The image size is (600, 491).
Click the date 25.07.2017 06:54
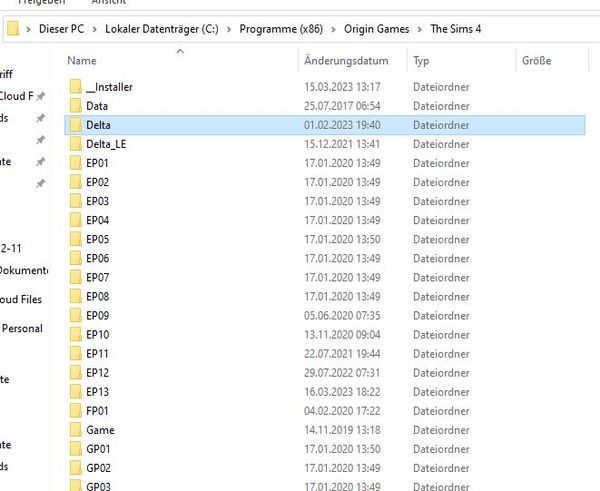342,106
